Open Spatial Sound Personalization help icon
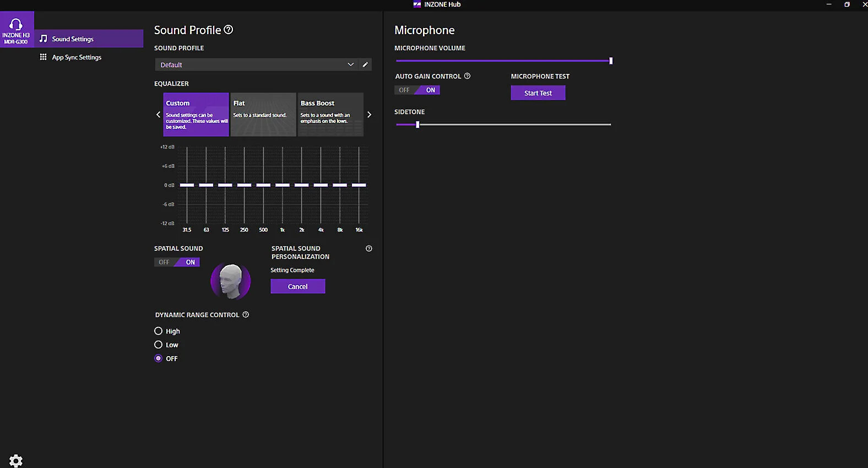The height and width of the screenshot is (468, 868). [x=369, y=249]
